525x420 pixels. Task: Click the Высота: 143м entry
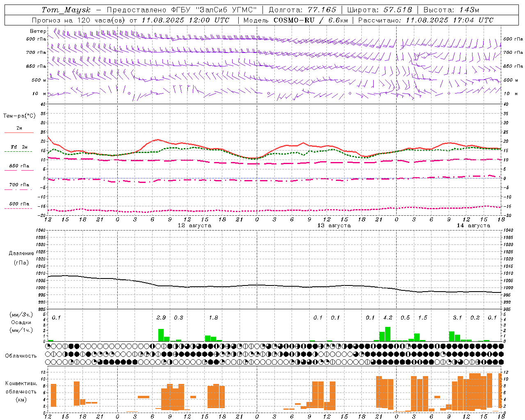pyautogui.click(x=451, y=10)
